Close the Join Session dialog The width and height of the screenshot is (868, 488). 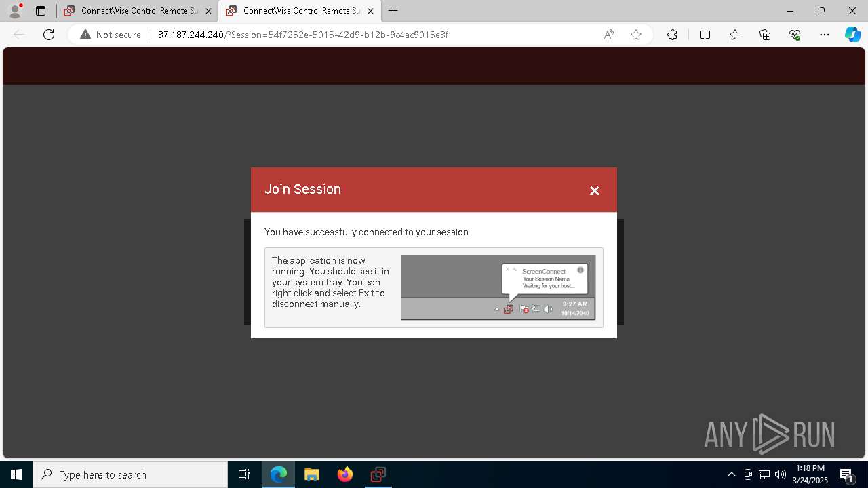[x=594, y=190]
